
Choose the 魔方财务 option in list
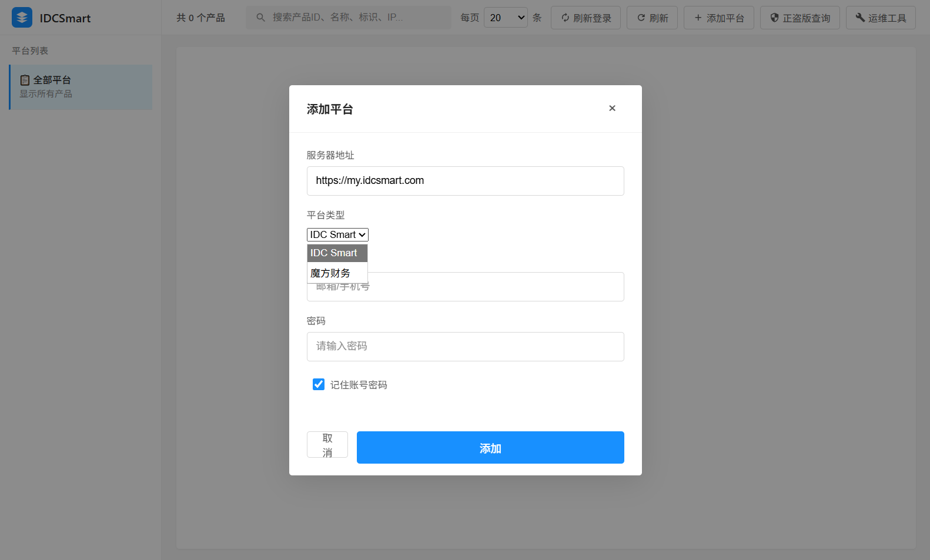[337, 273]
